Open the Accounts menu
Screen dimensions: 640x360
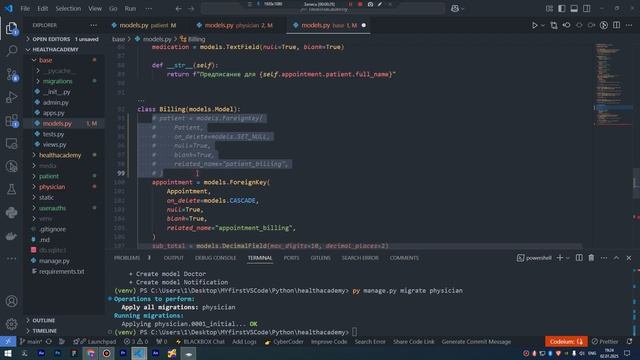click(x=11, y=301)
